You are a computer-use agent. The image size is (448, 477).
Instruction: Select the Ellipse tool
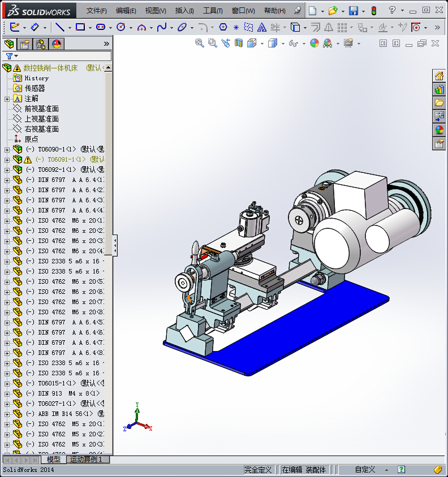182,27
